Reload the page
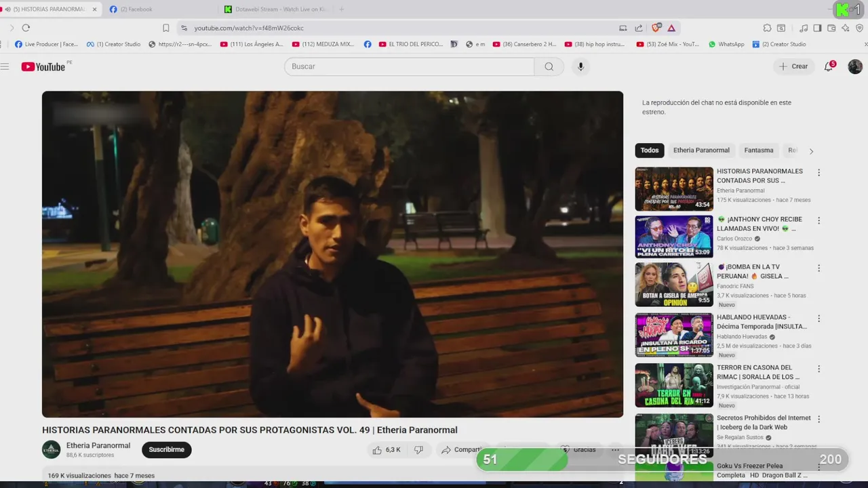The width and height of the screenshot is (868, 488). (26, 28)
